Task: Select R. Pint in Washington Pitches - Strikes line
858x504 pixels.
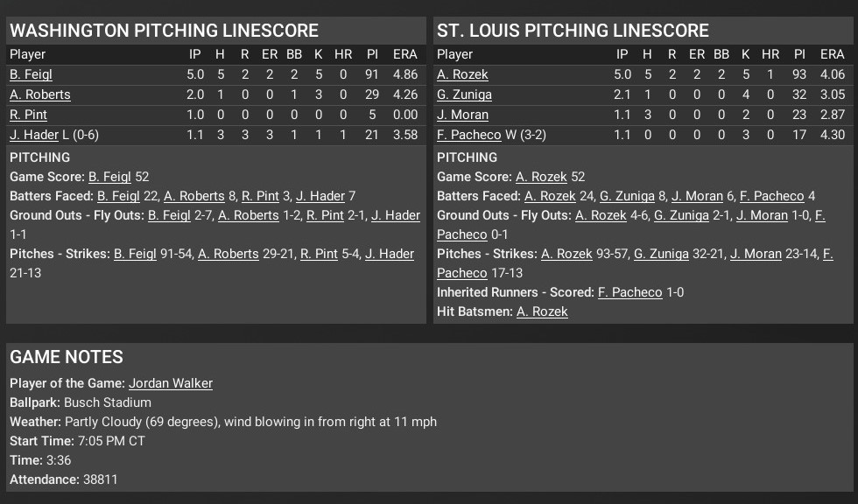Action: 319,254
